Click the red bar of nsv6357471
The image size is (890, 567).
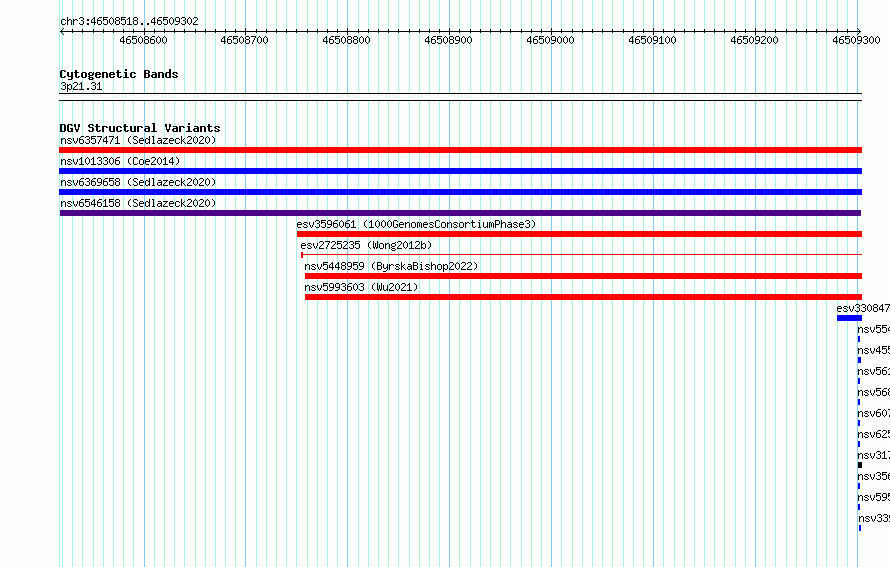460,150
